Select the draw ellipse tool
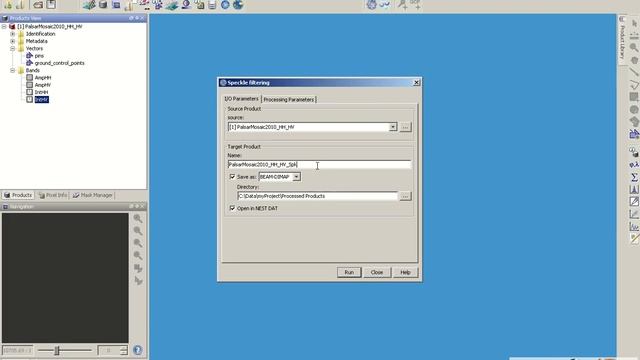Viewport: 640px width, 360px height. click(634, 109)
